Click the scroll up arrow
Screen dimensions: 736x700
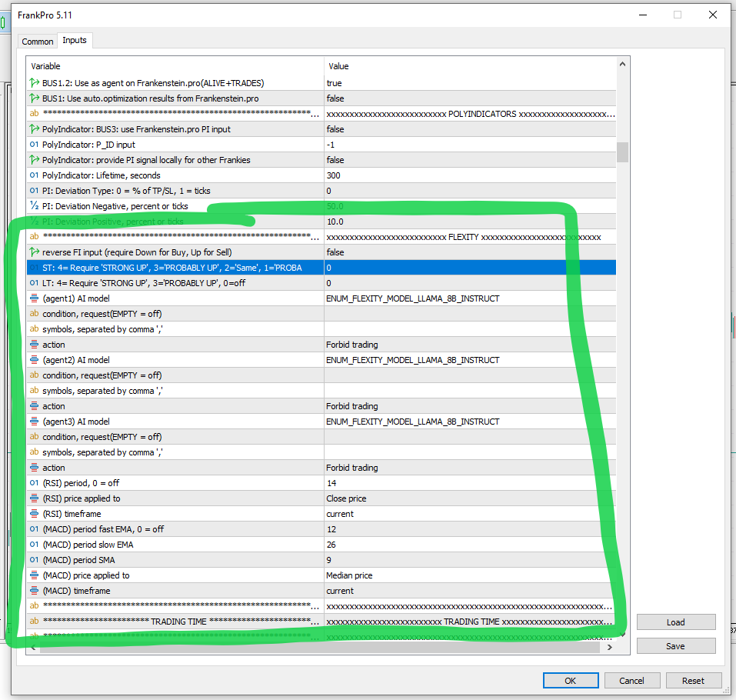tap(622, 64)
